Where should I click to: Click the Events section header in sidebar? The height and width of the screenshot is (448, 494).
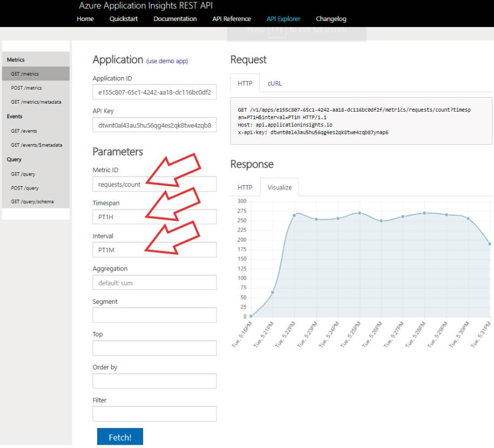(15, 116)
